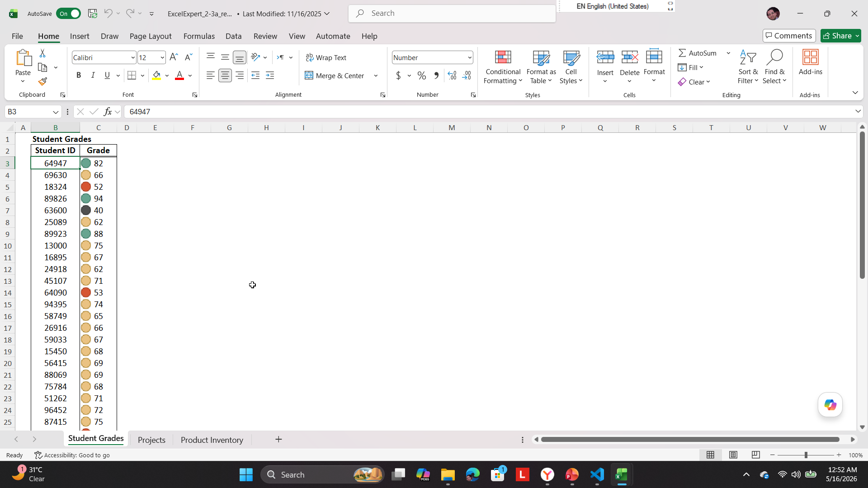Open the File menu
868x488 pixels.
pyautogui.click(x=17, y=36)
